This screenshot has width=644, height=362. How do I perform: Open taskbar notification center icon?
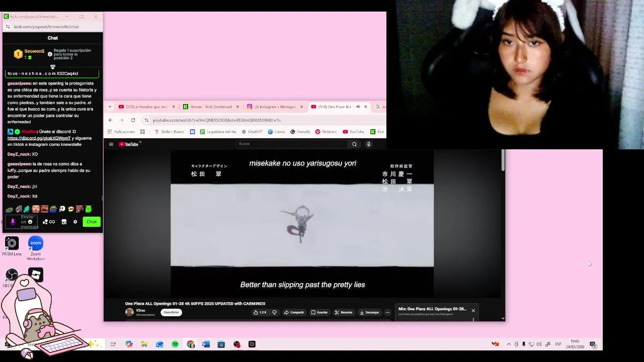point(593,344)
